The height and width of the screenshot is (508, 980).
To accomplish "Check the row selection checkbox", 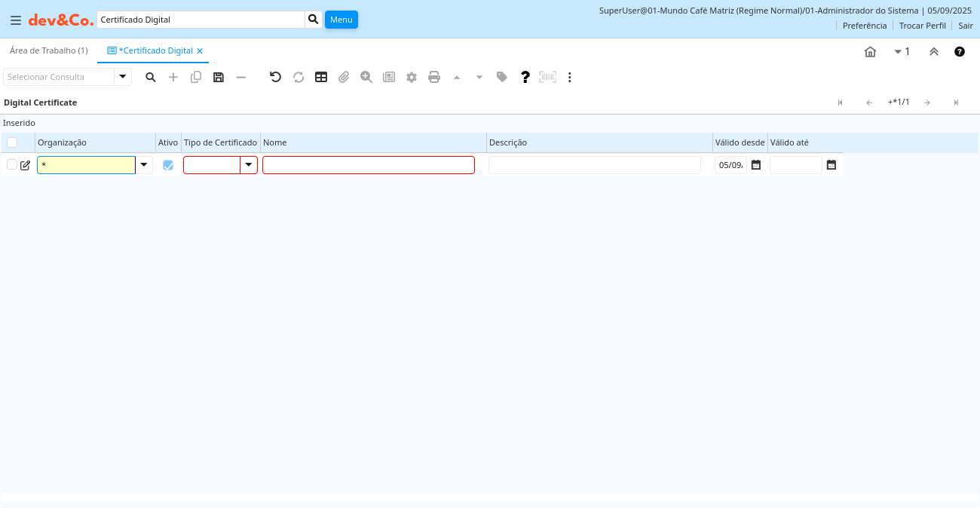I will pos(12,164).
